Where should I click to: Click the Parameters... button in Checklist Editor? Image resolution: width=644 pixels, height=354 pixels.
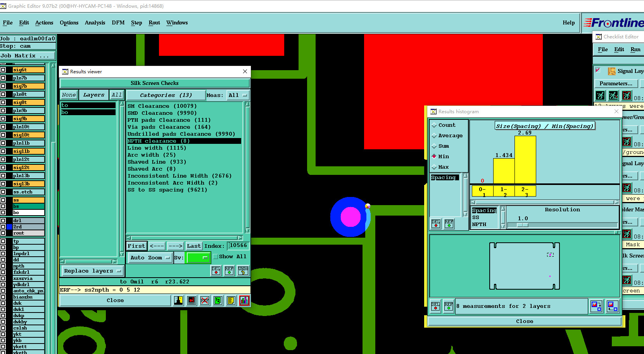pos(616,84)
